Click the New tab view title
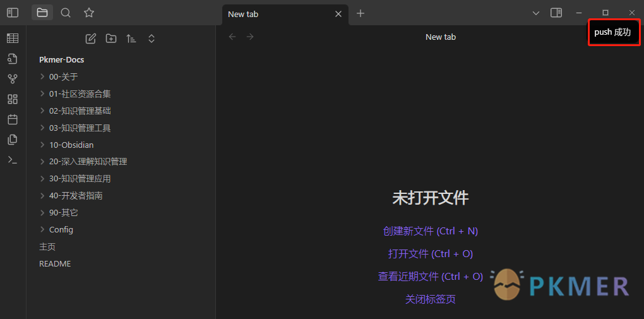Viewport: 644px width, 319px height. click(x=441, y=37)
